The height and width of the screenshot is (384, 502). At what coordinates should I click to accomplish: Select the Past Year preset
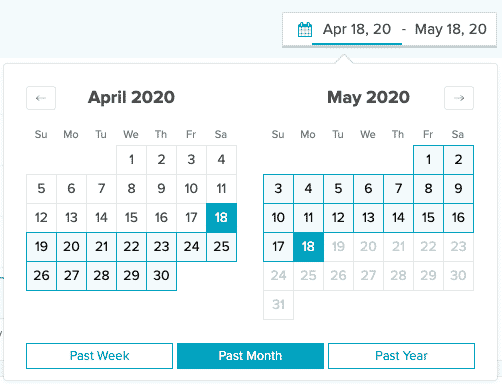(401, 356)
